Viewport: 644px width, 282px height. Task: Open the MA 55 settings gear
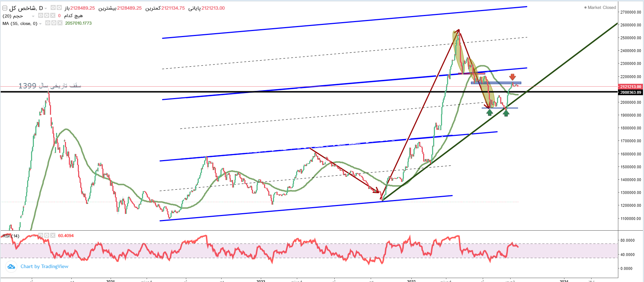pyautogui.click(x=54, y=23)
